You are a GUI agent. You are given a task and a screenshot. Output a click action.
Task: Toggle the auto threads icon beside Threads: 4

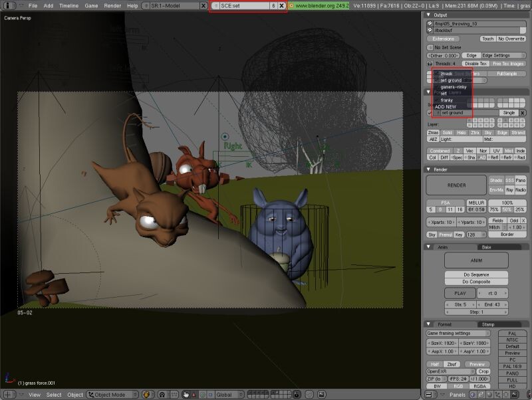point(430,63)
